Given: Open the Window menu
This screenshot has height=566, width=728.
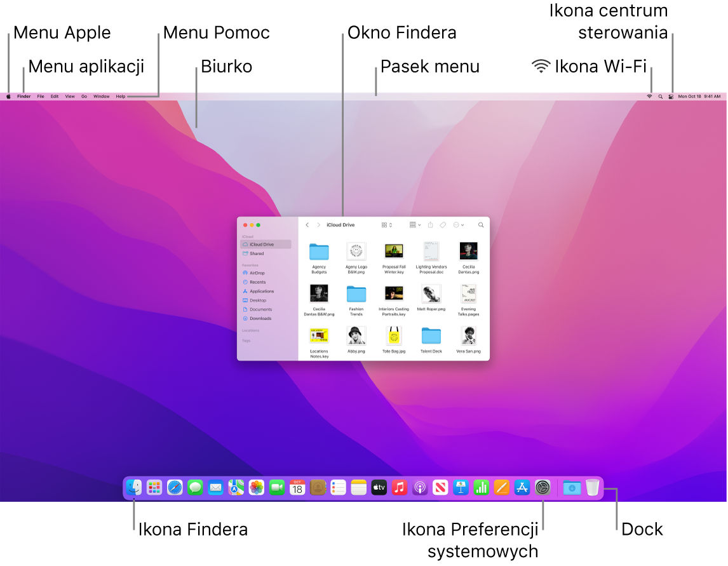Looking at the screenshot, I should pyautogui.click(x=101, y=97).
